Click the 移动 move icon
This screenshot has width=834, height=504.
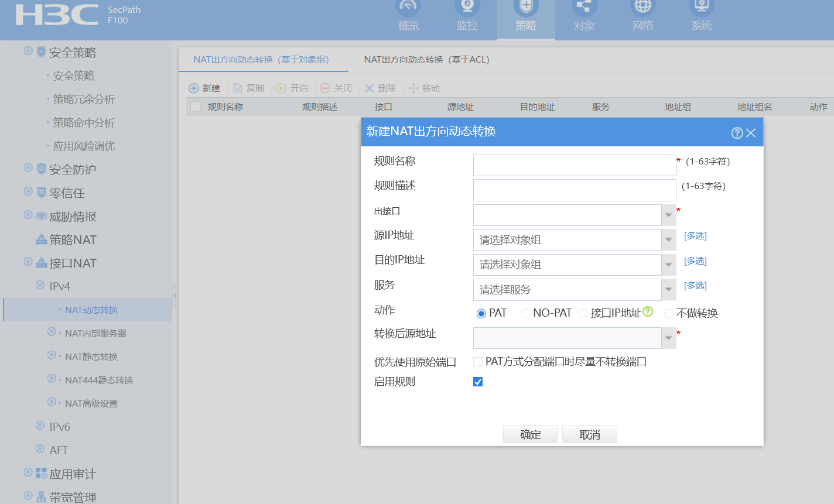click(x=413, y=88)
